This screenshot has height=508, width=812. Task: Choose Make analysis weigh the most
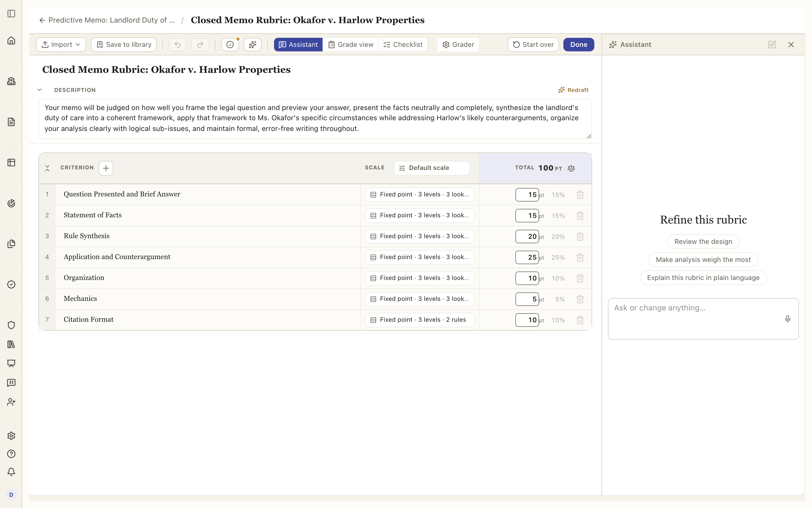tap(703, 260)
